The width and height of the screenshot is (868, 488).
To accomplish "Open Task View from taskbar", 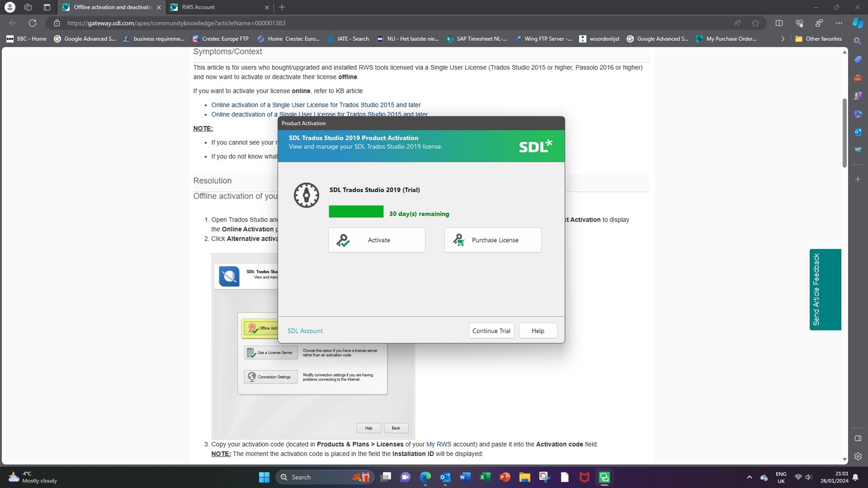I will coord(386,477).
